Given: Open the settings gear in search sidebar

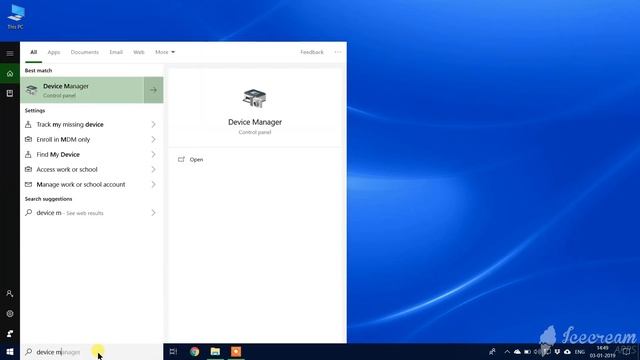Looking at the screenshot, I should 10,313.
